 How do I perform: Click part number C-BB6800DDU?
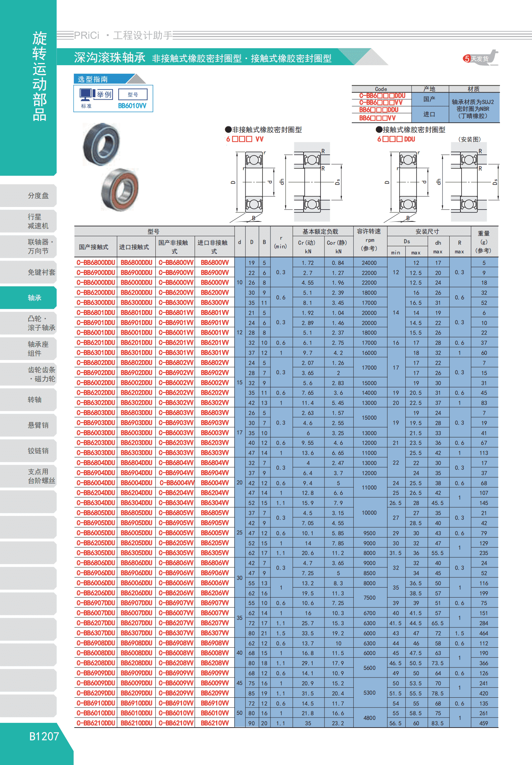coord(96,263)
